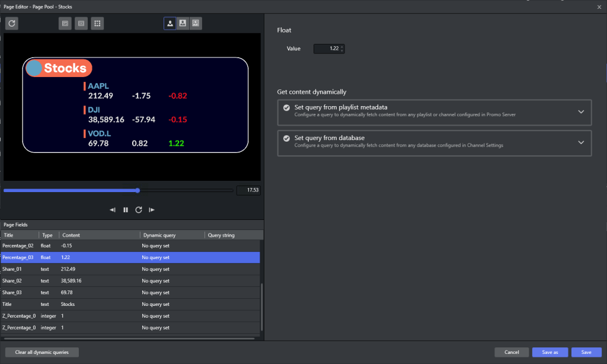Expand Set query from playlist metadata
The height and width of the screenshot is (364, 607).
(581, 111)
